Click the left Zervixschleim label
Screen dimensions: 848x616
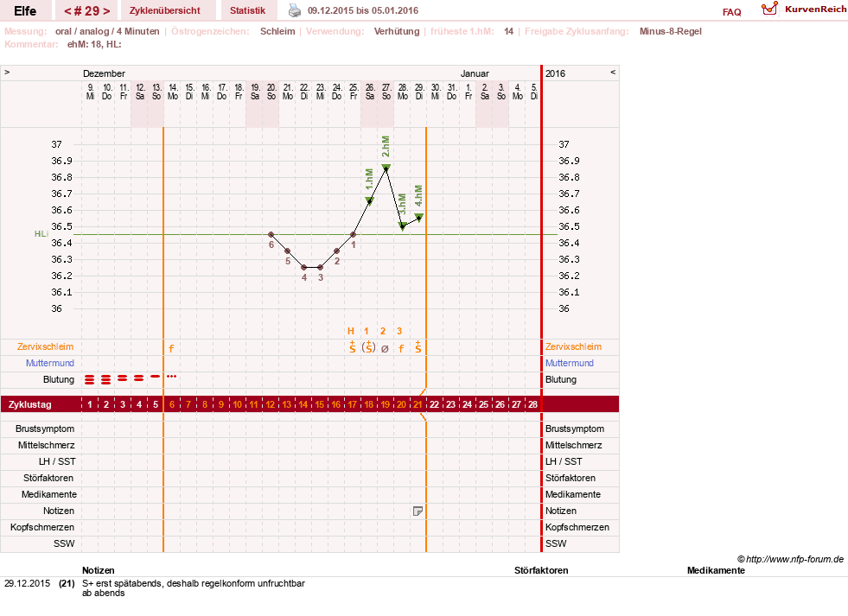pos(46,347)
